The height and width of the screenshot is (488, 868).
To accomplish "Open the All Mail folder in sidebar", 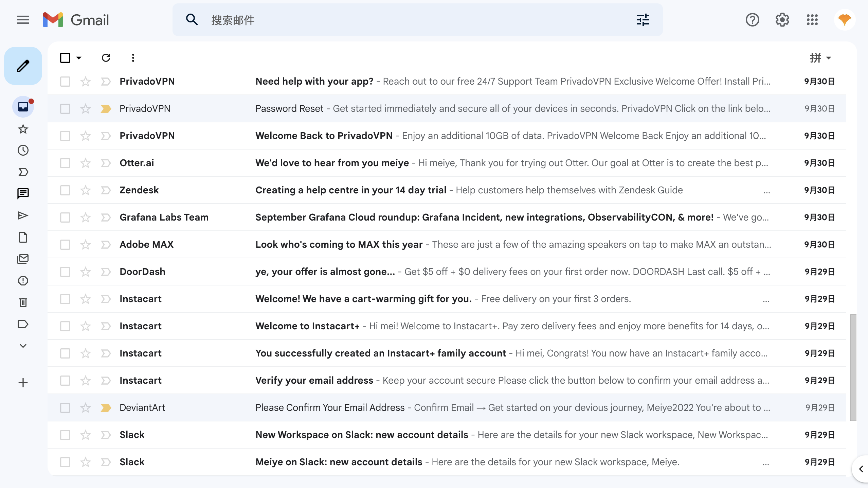I will (23, 259).
